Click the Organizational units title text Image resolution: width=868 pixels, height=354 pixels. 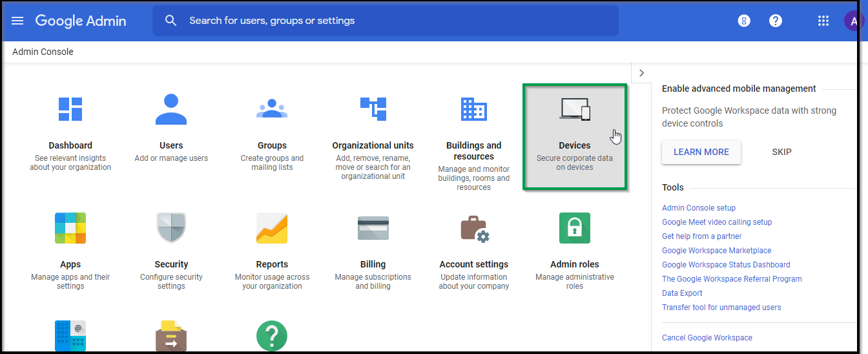pyautogui.click(x=373, y=145)
